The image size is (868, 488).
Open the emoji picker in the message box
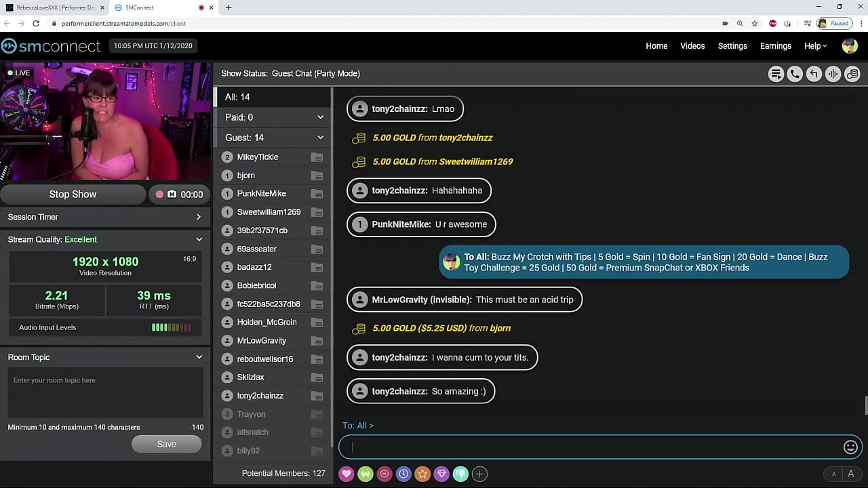pyautogui.click(x=850, y=447)
